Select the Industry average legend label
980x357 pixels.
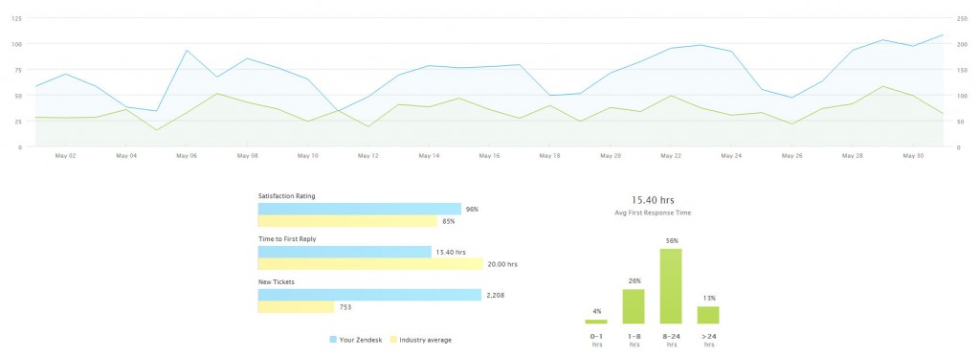point(426,340)
